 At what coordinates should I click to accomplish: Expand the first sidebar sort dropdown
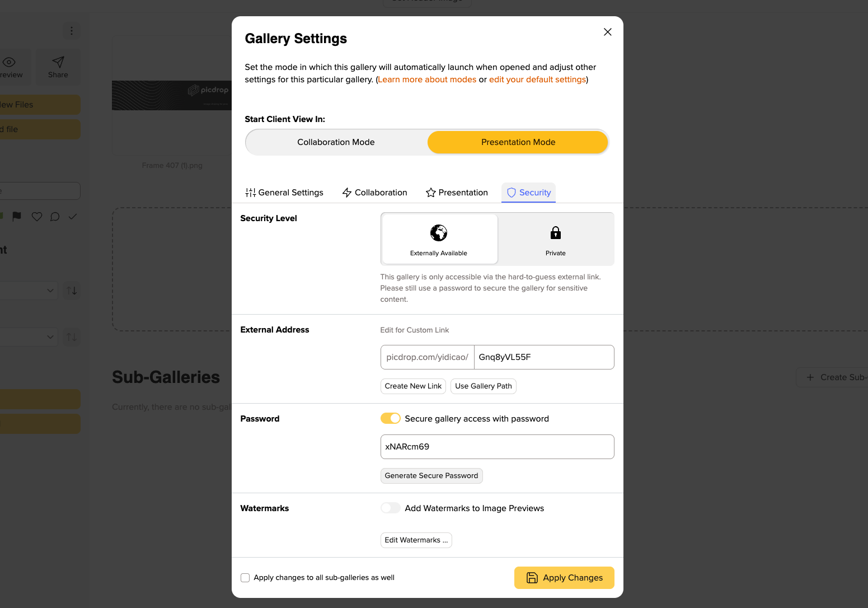pos(28,291)
